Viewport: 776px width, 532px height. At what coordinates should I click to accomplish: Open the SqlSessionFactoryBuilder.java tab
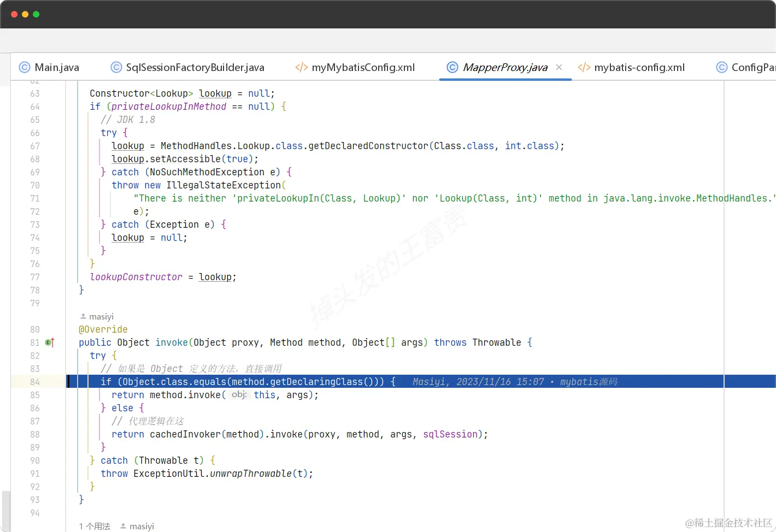click(x=187, y=67)
